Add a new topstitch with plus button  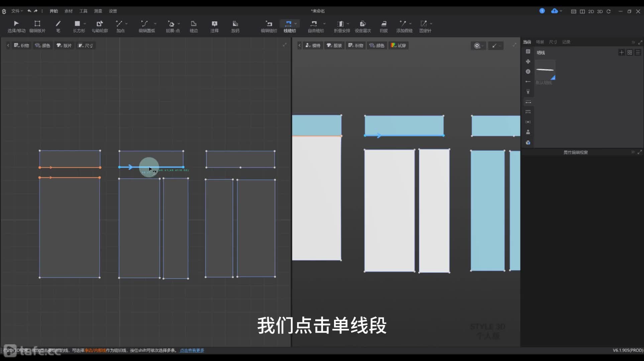[x=621, y=52]
